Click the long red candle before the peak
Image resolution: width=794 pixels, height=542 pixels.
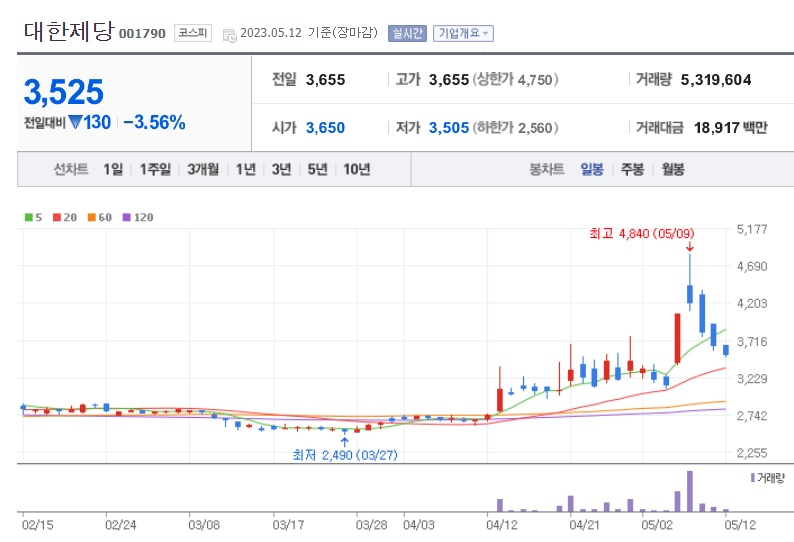point(678,338)
